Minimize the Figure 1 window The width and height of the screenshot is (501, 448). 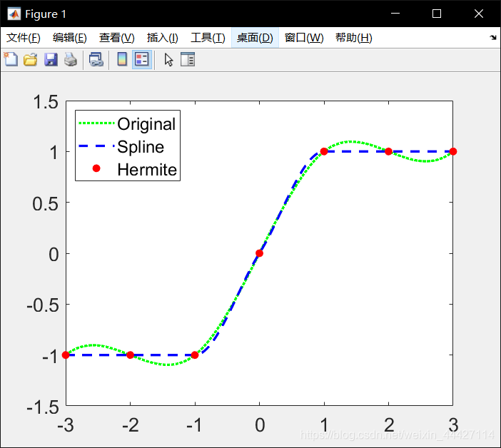pos(395,14)
